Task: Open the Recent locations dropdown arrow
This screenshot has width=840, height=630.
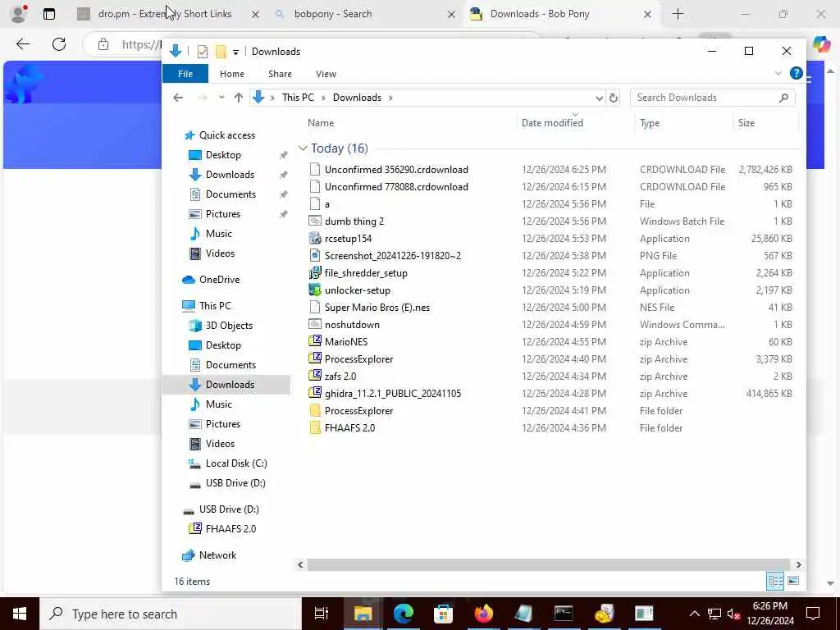Action: pos(221,98)
